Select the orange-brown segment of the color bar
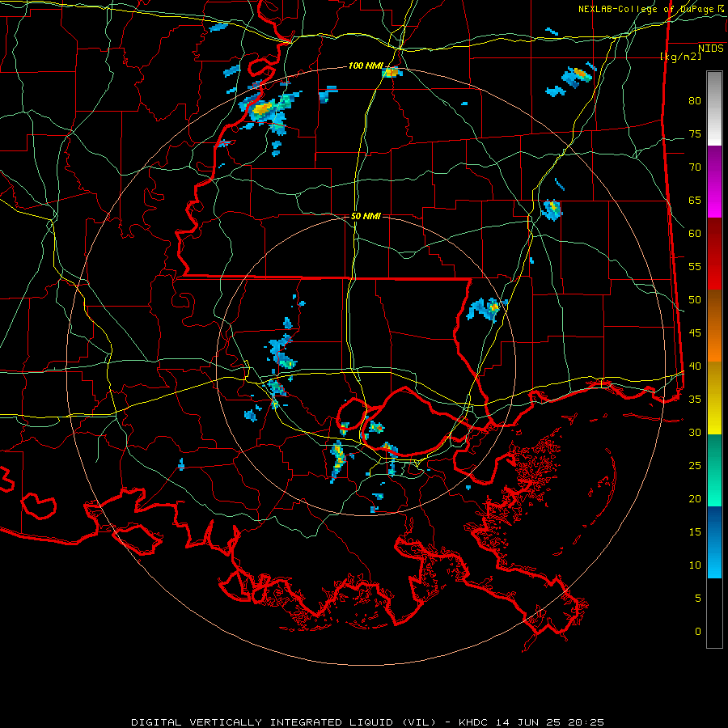 (x=714, y=326)
